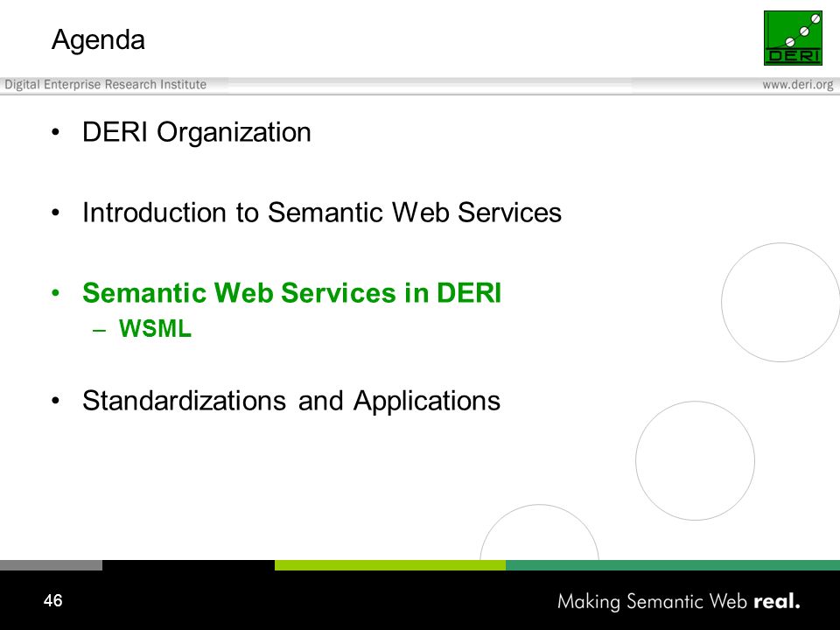Click the 'Making Semantic Web real.' tagline
This screenshot has height=630, width=840.
click(x=678, y=602)
